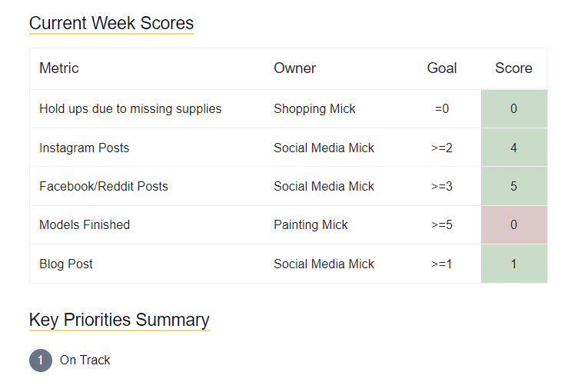
Task: Click the green Facebook/Reddit score of 5
Action: (x=513, y=186)
